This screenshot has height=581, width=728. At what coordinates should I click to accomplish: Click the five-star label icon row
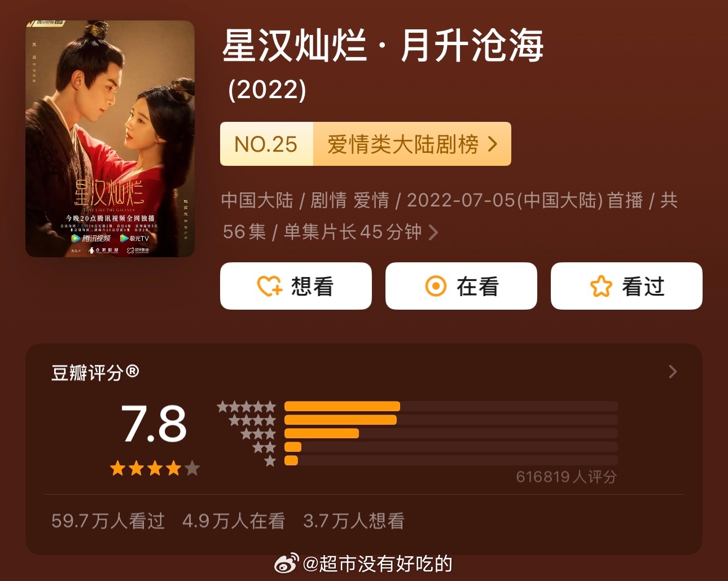(x=247, y=406)
